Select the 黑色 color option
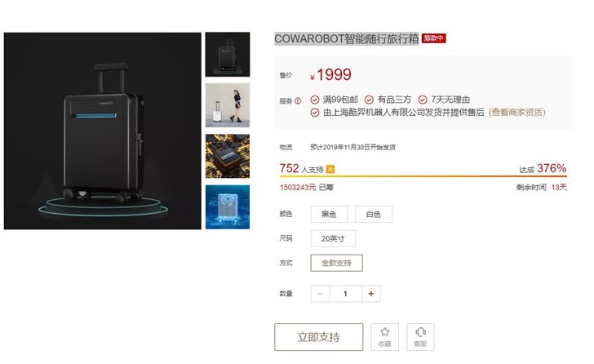This screenshot has width=594, height=364. tap(329, 215)
